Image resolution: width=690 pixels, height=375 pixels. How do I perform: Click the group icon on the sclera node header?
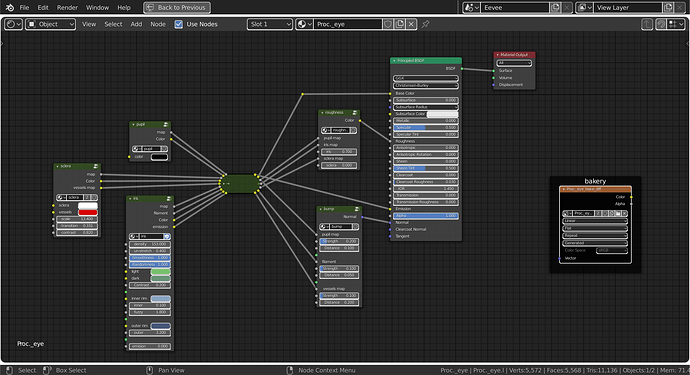[x=95, y=166]
